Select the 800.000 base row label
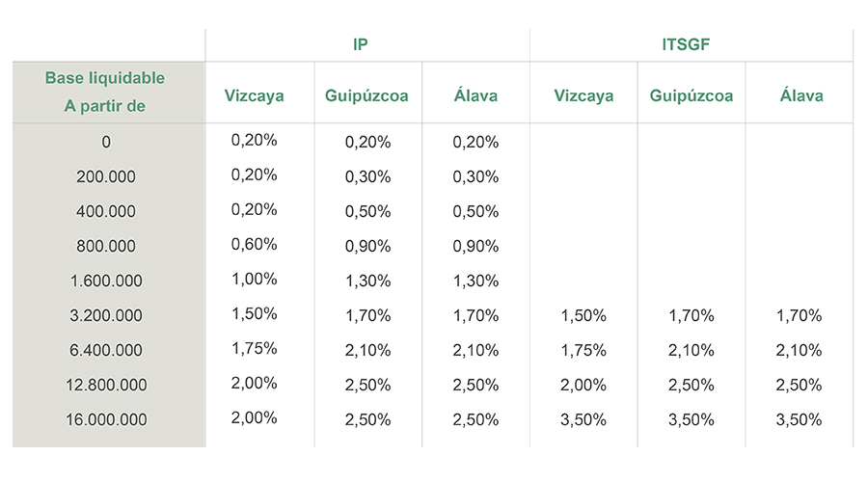Image resolution: width=868 pixels, height=482 pixels. click(105, 246)
